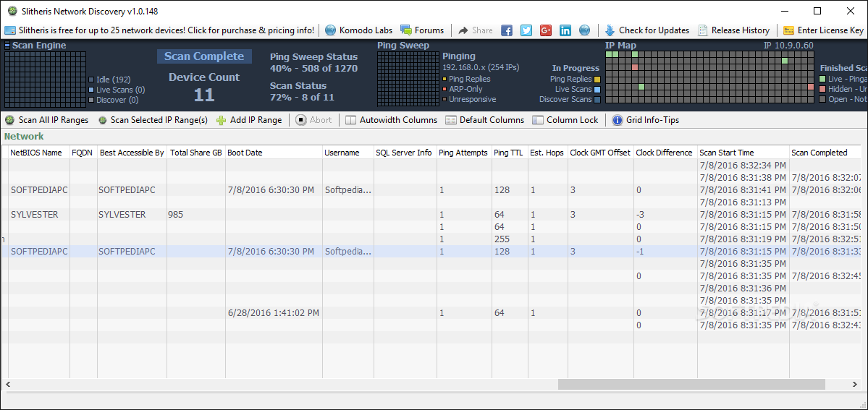The height and width of the screenshot is (410, 868).
Task: Toggle Column Lock
Action: click(565, 120)
